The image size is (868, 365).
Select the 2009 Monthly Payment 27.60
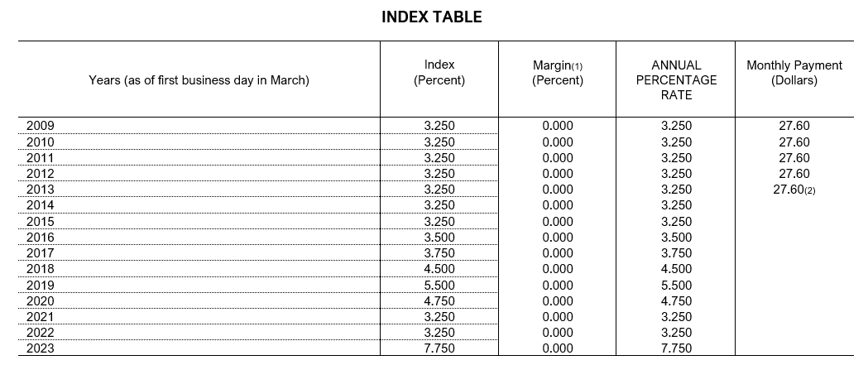[794, 126]
